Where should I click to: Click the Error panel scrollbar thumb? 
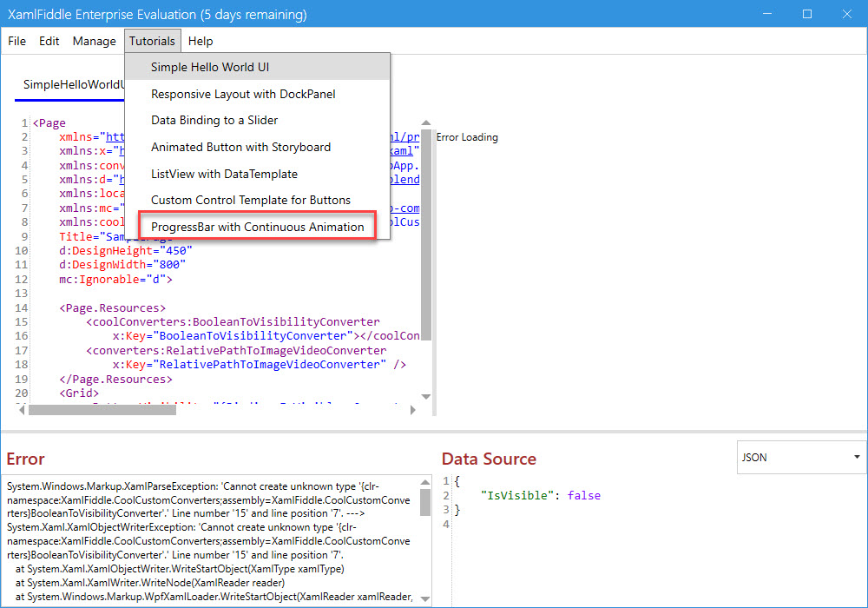[425, 502]
